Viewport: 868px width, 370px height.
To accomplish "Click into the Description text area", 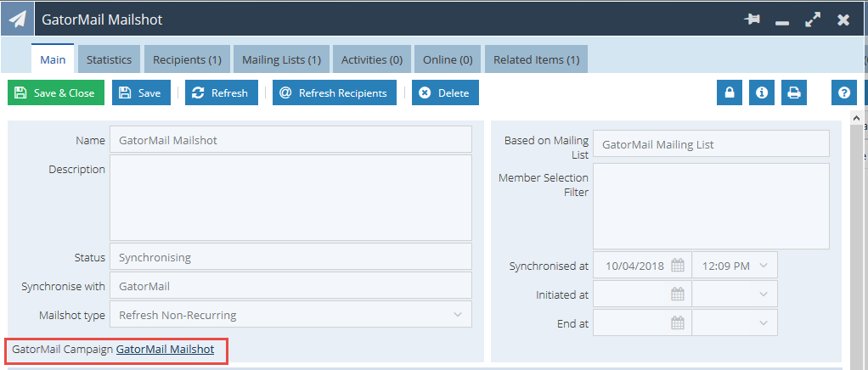I will click(x=290, y=198).
